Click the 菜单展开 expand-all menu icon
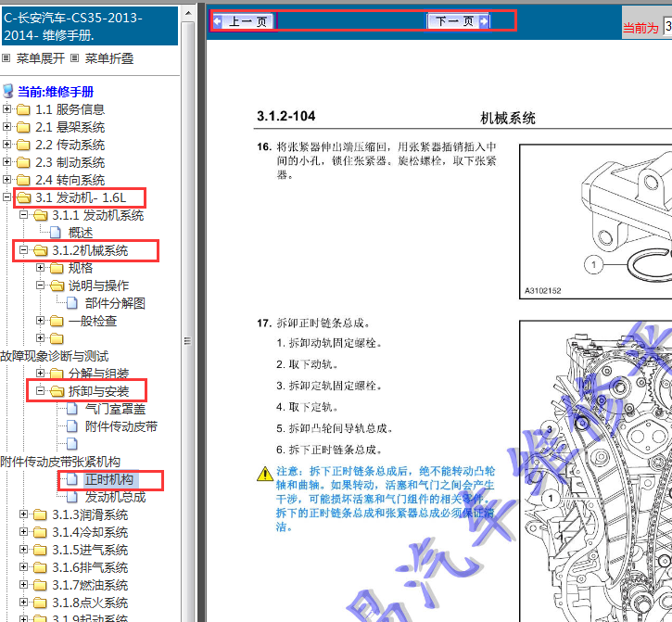 pyautogui.click(x=6, y=58)
